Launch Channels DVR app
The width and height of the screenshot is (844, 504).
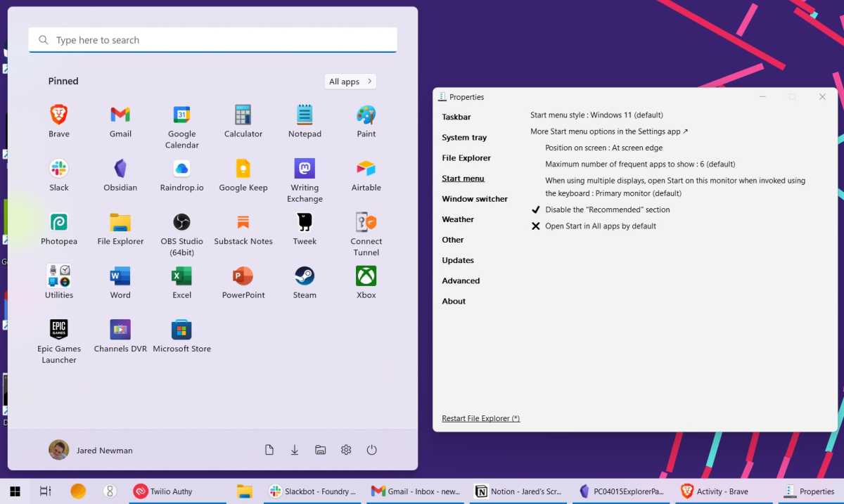[120, 336]
